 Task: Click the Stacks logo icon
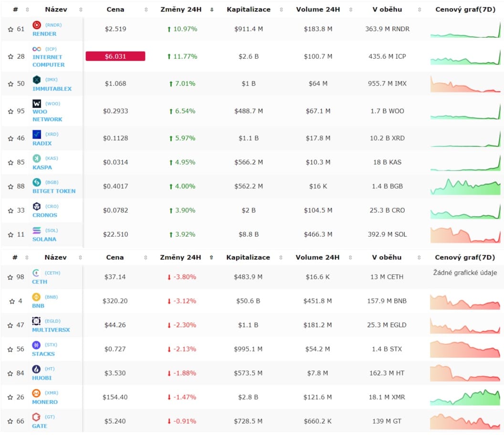pos(36,345)
